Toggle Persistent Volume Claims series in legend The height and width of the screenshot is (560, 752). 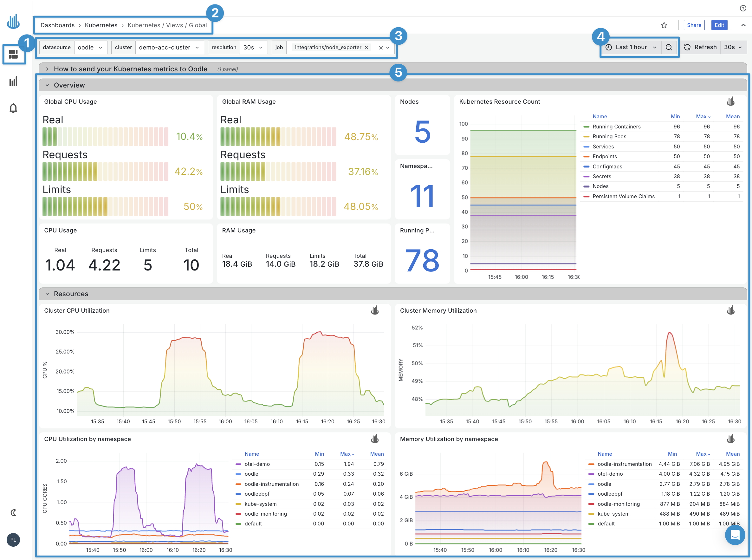(624, 196)
